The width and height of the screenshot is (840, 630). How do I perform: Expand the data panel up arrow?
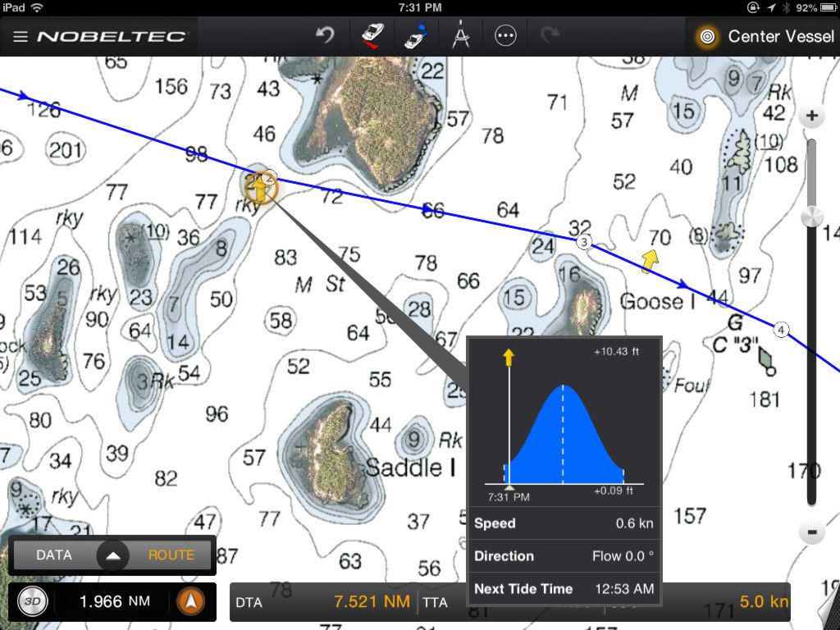point(112,555)
